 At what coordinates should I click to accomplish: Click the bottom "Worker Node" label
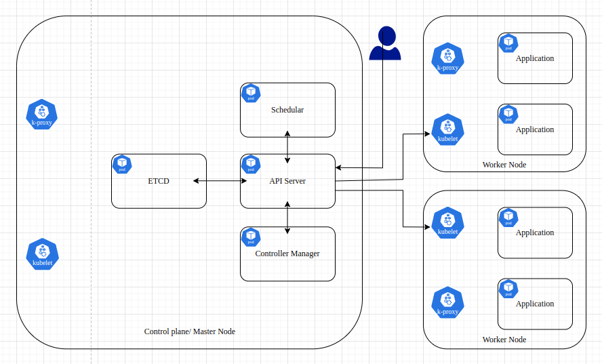pyautogui.click(x=504, y=340)
